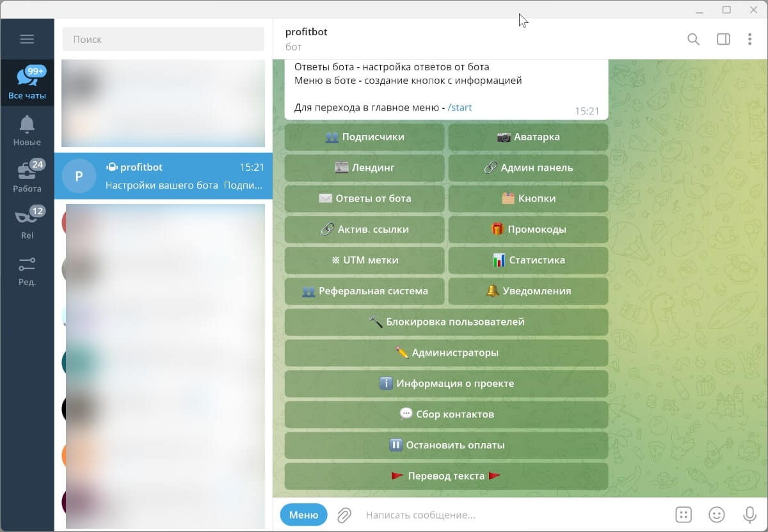Switch to the Новые folder
The height and width of the screenshot is (532, 768).
[27, 130]
